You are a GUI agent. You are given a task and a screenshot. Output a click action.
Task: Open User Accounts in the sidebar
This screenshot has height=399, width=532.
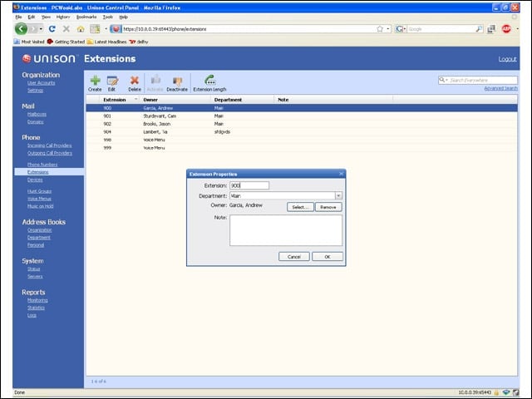pos(41,83)
